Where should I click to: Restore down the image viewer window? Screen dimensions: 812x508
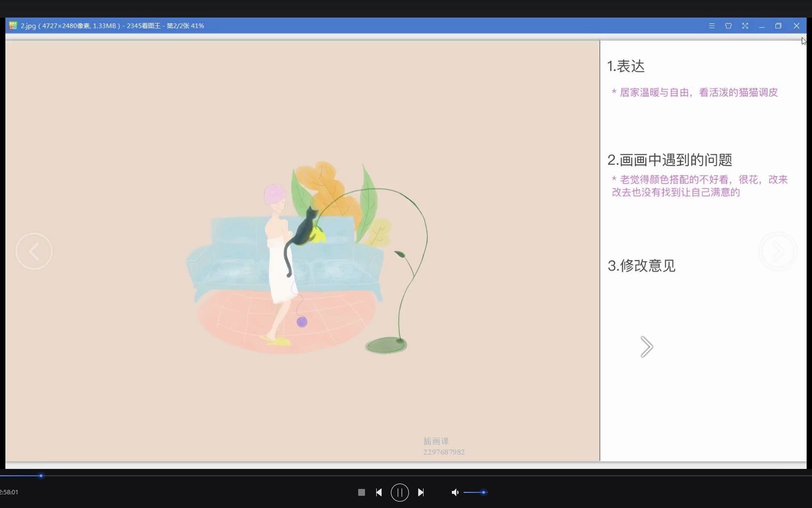tap(778, 26)
